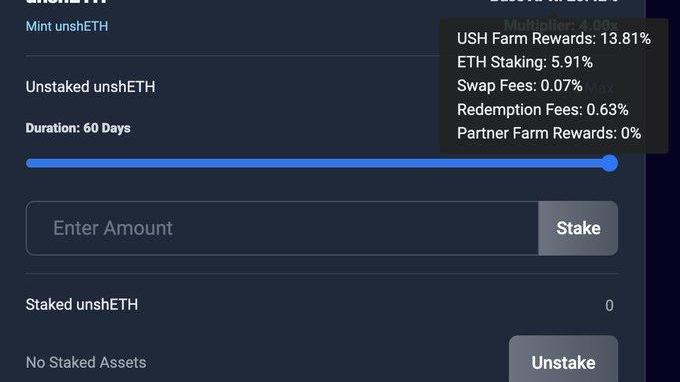Click the Partner Farm Rewards tooltip entry
This screenshot has width=680, height=382.
pyautogui.click(x=549, y=133)
